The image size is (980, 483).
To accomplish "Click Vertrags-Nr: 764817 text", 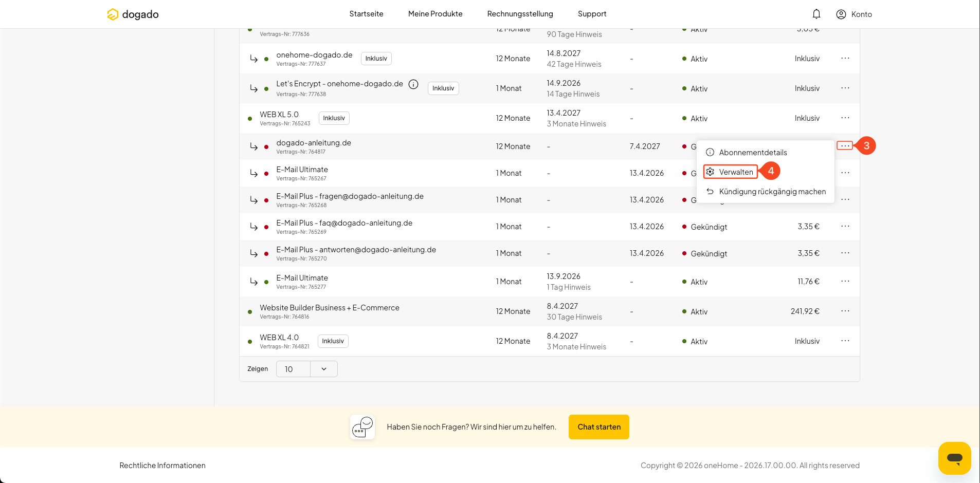I will tap(301, 152).
